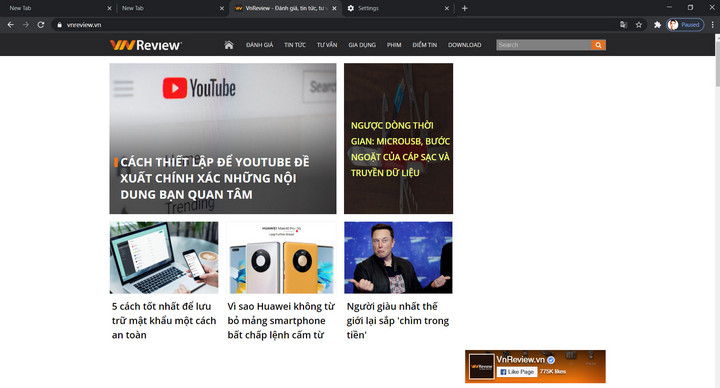Bookmark this page with the star icon
This screenshot has width=720, height=388.
[639, 25]
